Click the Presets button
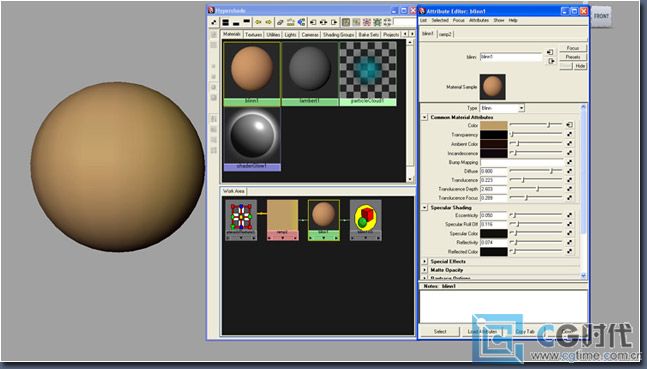 [573, 57]
